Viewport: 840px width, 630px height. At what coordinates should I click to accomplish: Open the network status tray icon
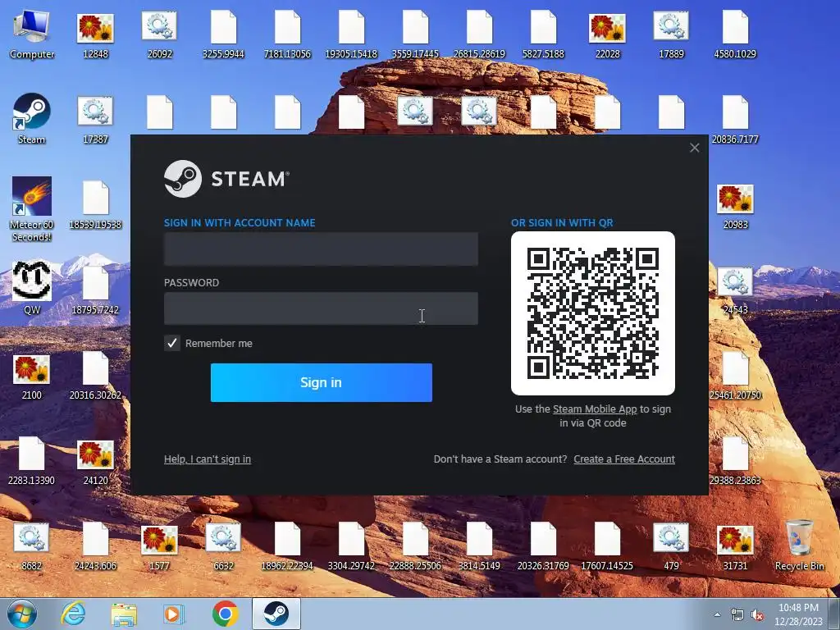737,615
